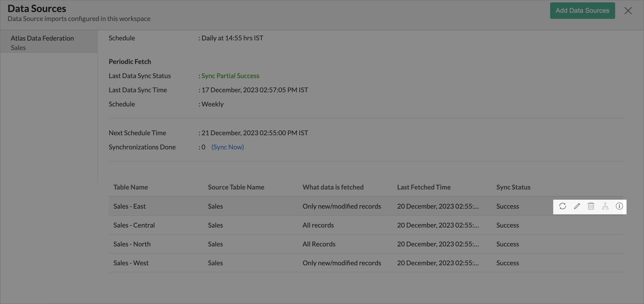Click the Source Table Name column header
This screenshot has height=304, width=644.
point(236,187)
